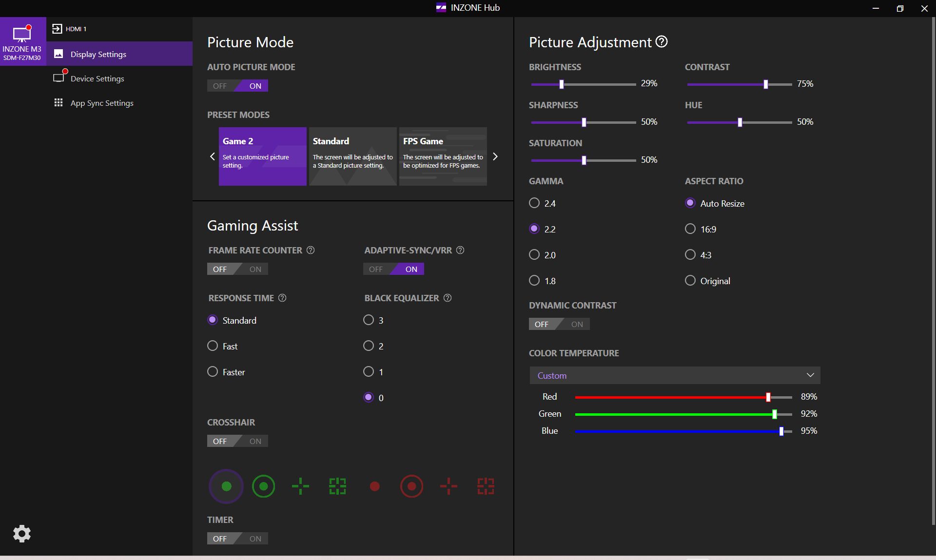Click vertical scrollbar on right edge
The height and width of the screenshot is (560, 936).
pos(934,270)
